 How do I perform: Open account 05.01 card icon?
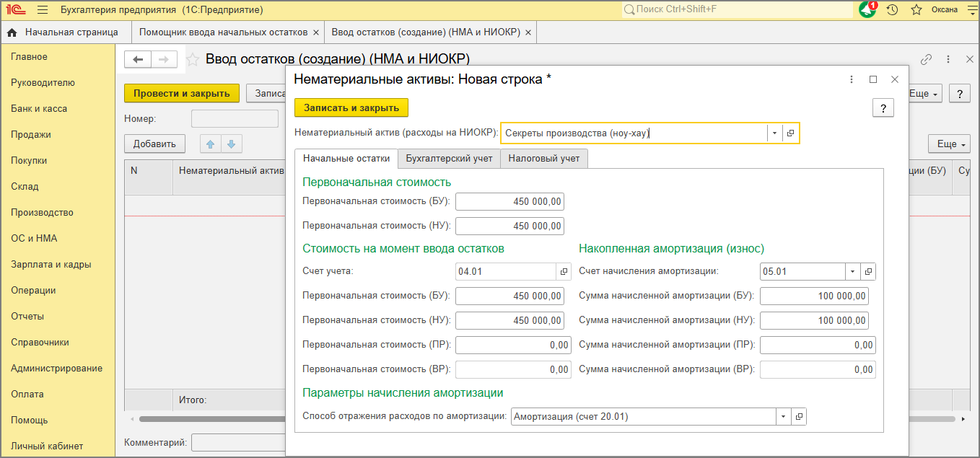(x=868, y=272)
